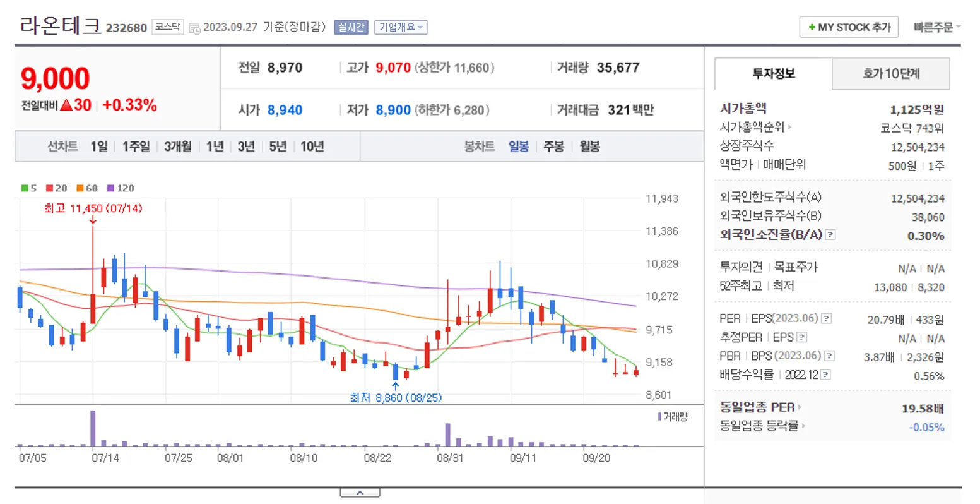Screen dimensions: 980x504
Task: Click the 최저 8,860 blue arrow marker
Action: tap(396, 387)
